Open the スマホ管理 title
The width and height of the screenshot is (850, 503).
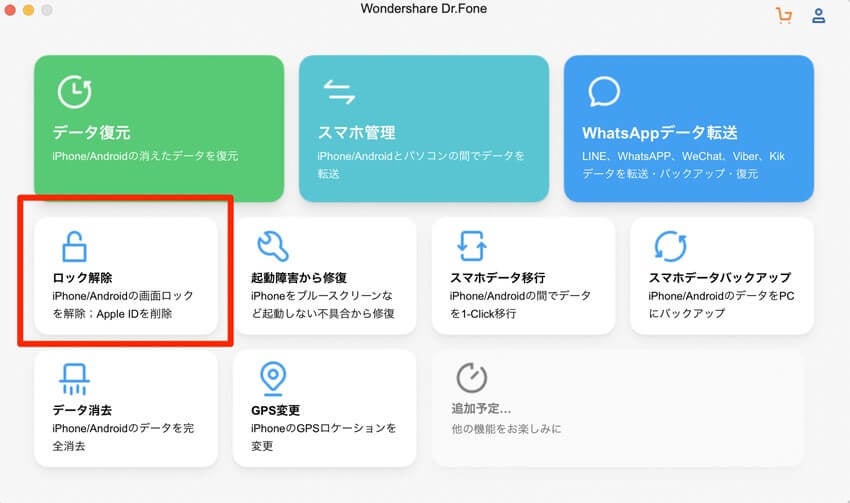click(356, 132)
